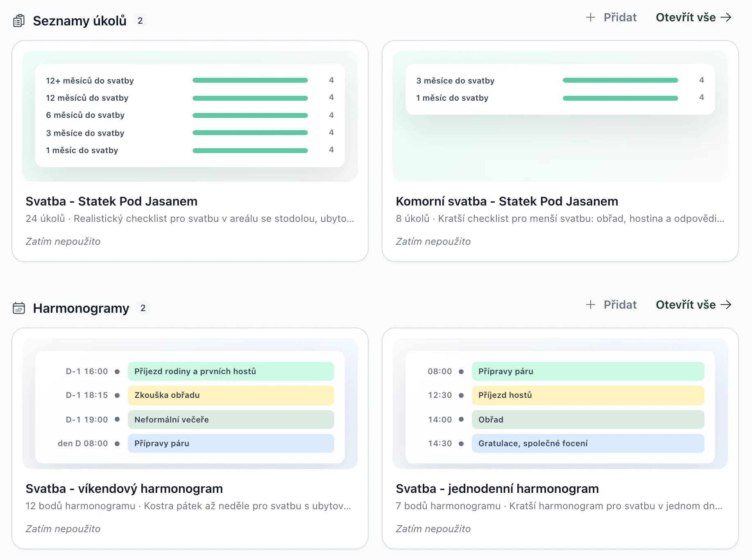Click the den D 08:00 time label

click(x=83, y=443)
